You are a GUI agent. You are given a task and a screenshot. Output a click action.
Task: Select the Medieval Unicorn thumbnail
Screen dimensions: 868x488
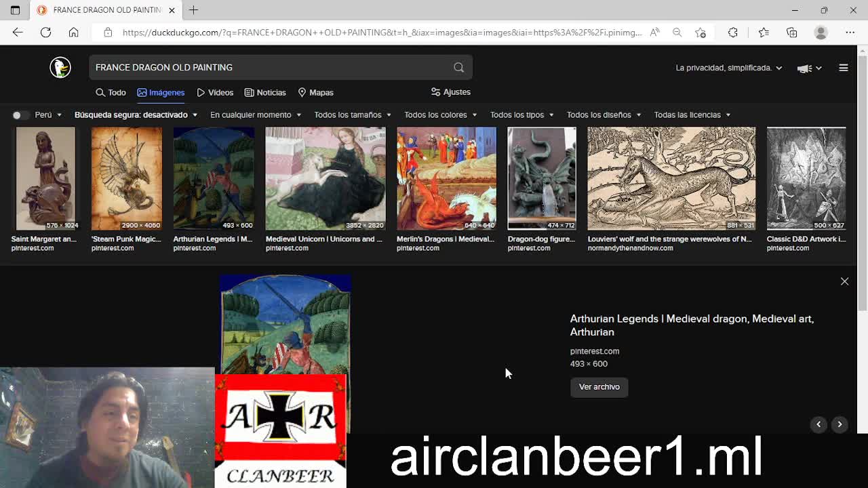(325, 179)
